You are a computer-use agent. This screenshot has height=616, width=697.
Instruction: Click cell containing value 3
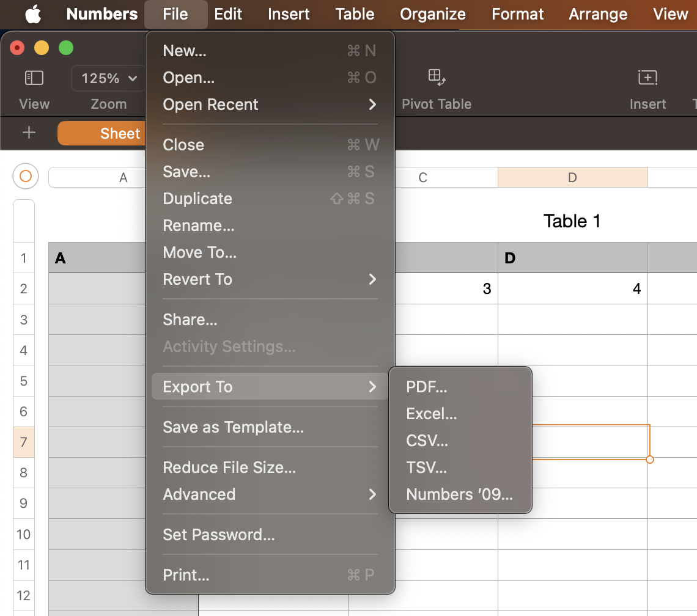[x=446, y=288]
